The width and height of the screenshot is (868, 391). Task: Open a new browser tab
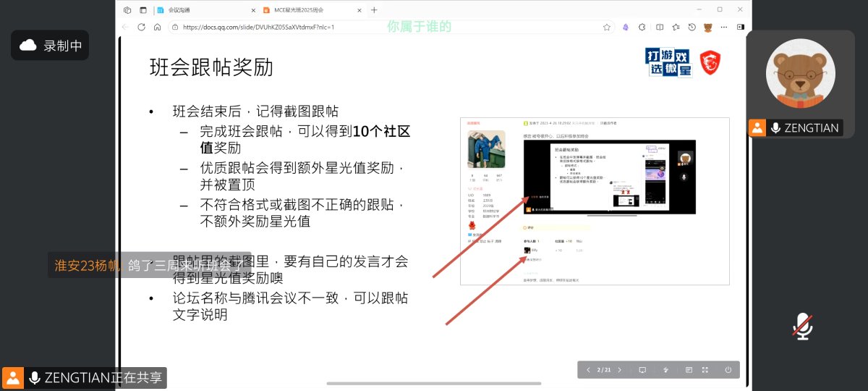pyautogui.click(x=374, y=10)
